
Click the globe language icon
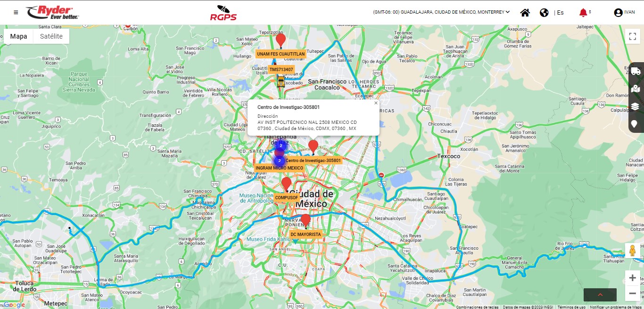[544, 13]
